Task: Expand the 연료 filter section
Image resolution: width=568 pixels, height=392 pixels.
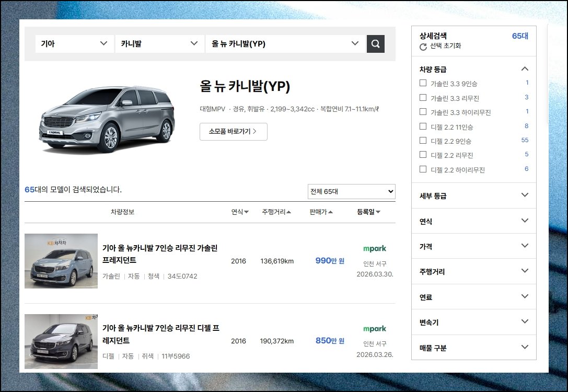Action: tap(525, 296)
